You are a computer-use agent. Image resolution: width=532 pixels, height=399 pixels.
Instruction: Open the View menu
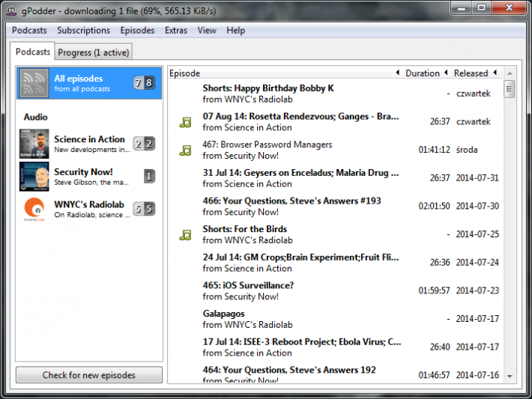pyautogui.click(x=207, y=31)
